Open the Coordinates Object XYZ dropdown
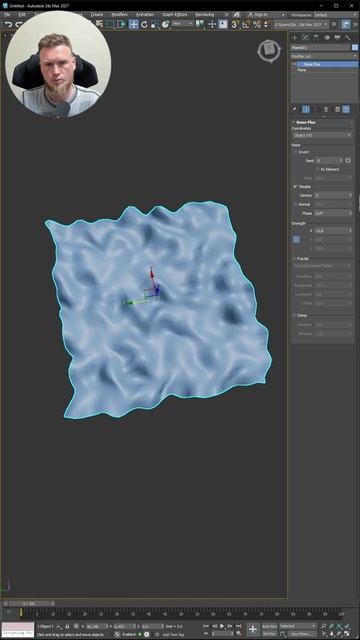 coord(322,135)
